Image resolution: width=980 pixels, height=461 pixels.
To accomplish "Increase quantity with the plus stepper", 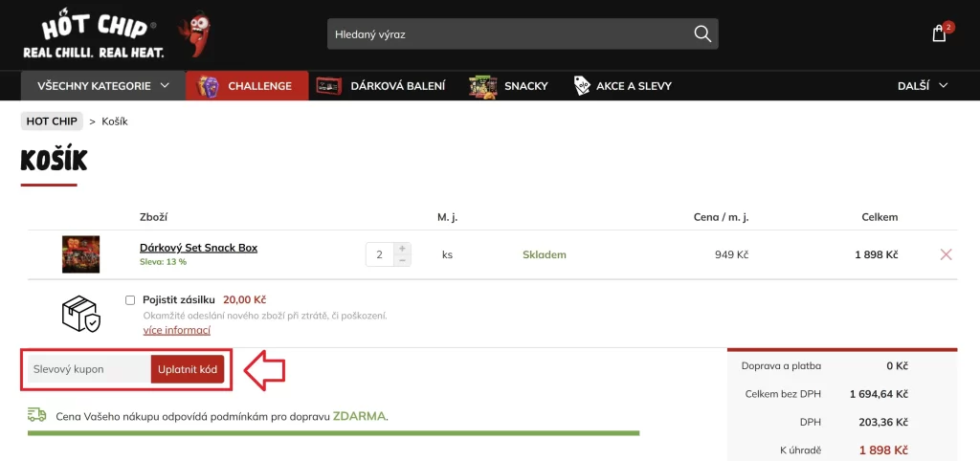I will [403, 249].
